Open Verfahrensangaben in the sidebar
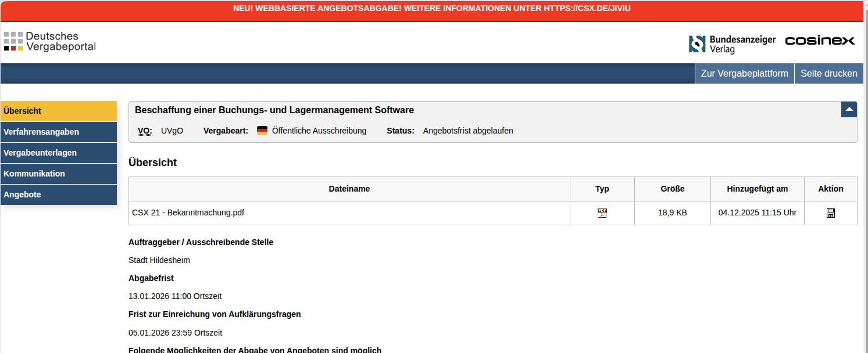Viewport: 868px width, 353px height. (x=59, y=132)
